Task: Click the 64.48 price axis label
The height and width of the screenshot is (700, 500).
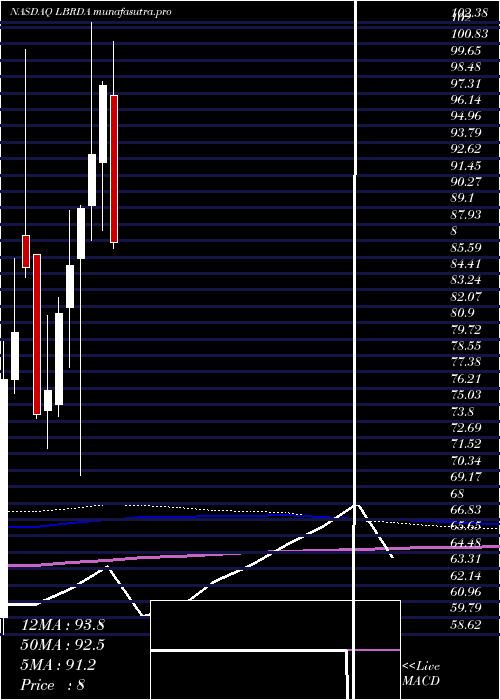Action: (x=466, y=543)
